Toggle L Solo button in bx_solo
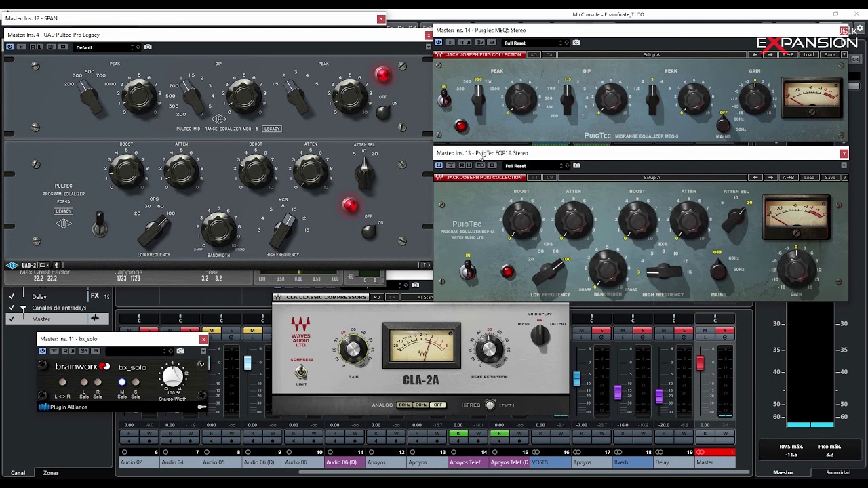The image size is (868, 488). pos(84,382)
